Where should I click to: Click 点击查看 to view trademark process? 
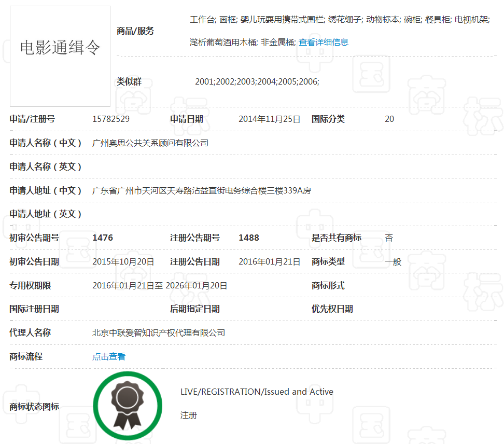(108, 356)
